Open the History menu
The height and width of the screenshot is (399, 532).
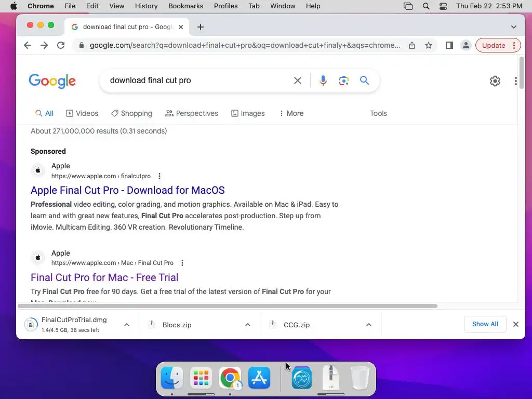(x=146, y=6)
